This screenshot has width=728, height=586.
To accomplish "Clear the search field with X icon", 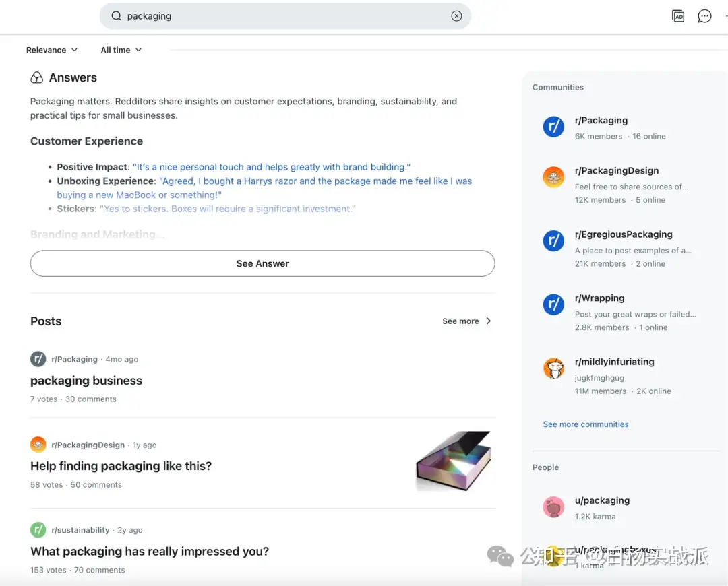I will (456, 16).
